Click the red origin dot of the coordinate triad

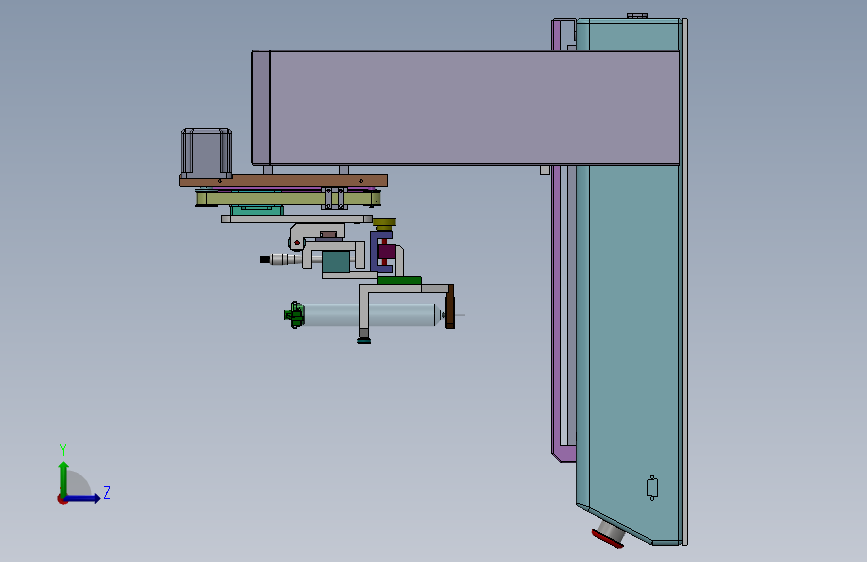click(x=62, y=499)
